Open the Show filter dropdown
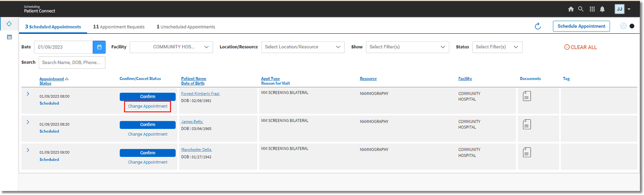Screen dimensions: 644x195 tap(407, 47)
